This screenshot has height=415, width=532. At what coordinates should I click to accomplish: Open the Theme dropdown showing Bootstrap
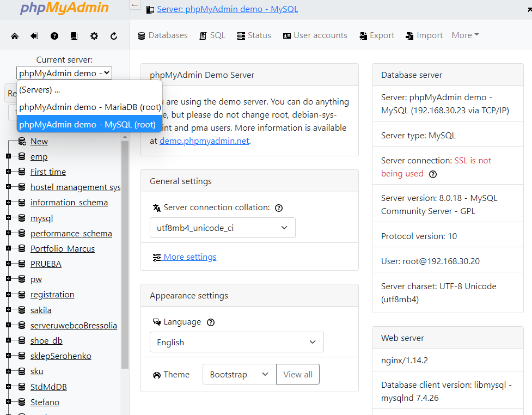pyautogui.click(x=240, y=374)
